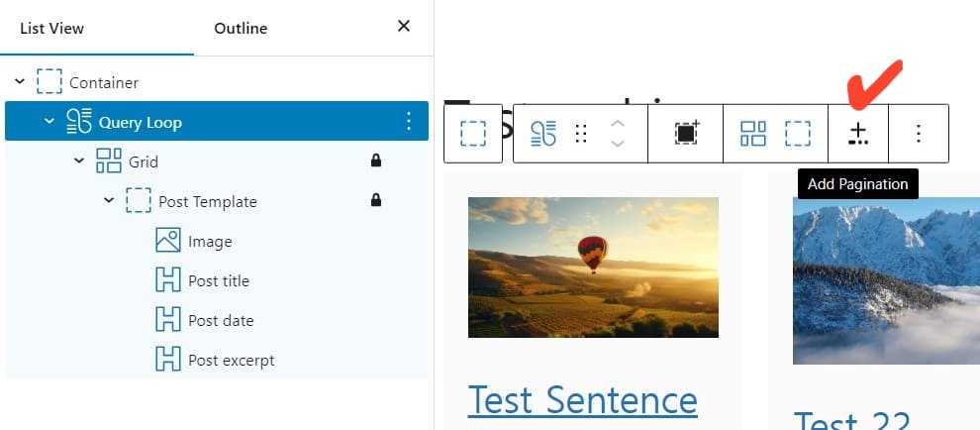
Task: Click the filled square plus toolbar icon
Action: tap(686, 134)
